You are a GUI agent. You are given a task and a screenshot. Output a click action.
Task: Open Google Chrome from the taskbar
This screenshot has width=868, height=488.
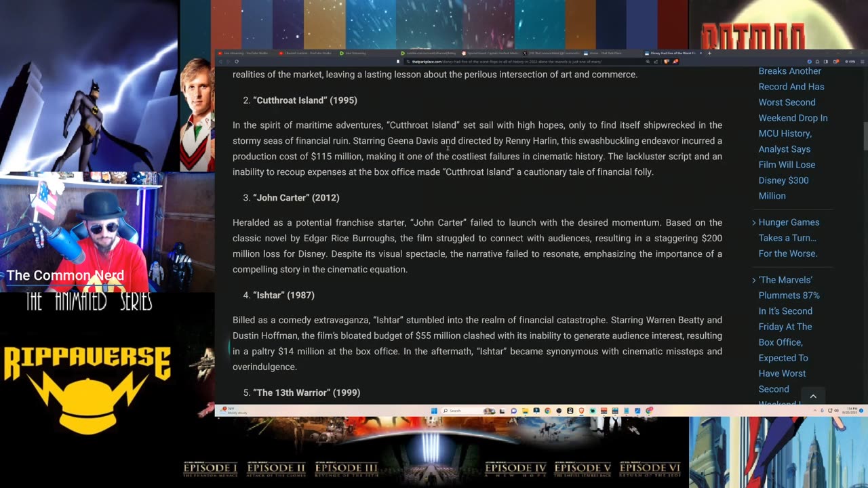[547, 411]
